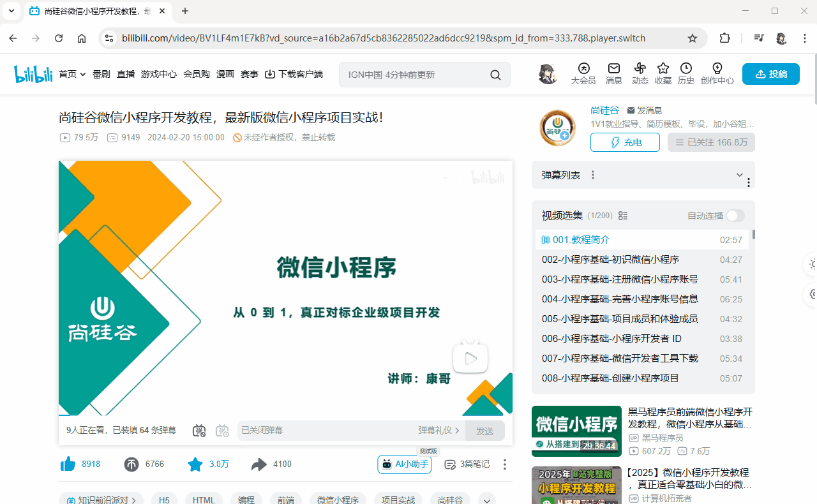Viewport: 817px width, 504px height.
Task: Click the 发送 danmaku button
Action: [485, 431]
